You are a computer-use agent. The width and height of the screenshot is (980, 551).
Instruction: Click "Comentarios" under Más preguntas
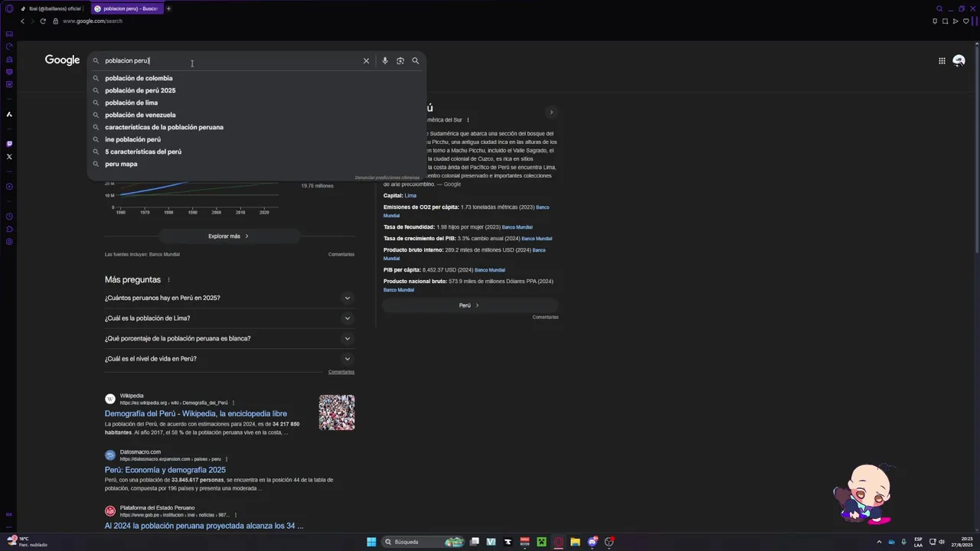click(341, 372)
